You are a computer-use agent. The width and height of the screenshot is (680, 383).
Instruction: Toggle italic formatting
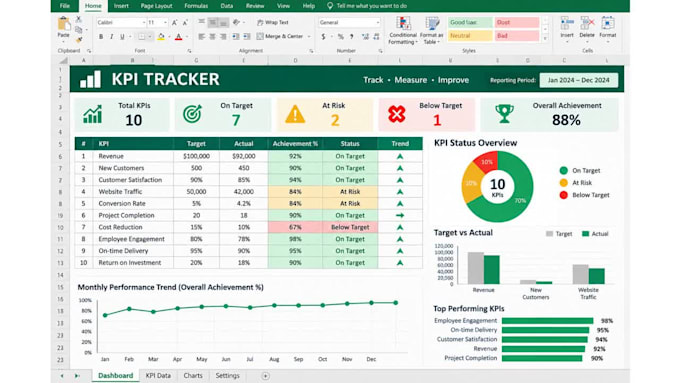[111, 37]
